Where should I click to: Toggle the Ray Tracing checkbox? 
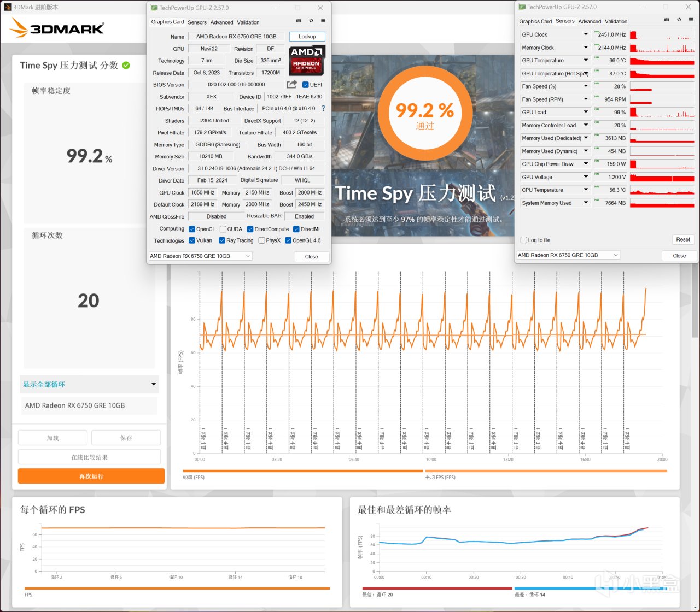(x=222, y=240)
